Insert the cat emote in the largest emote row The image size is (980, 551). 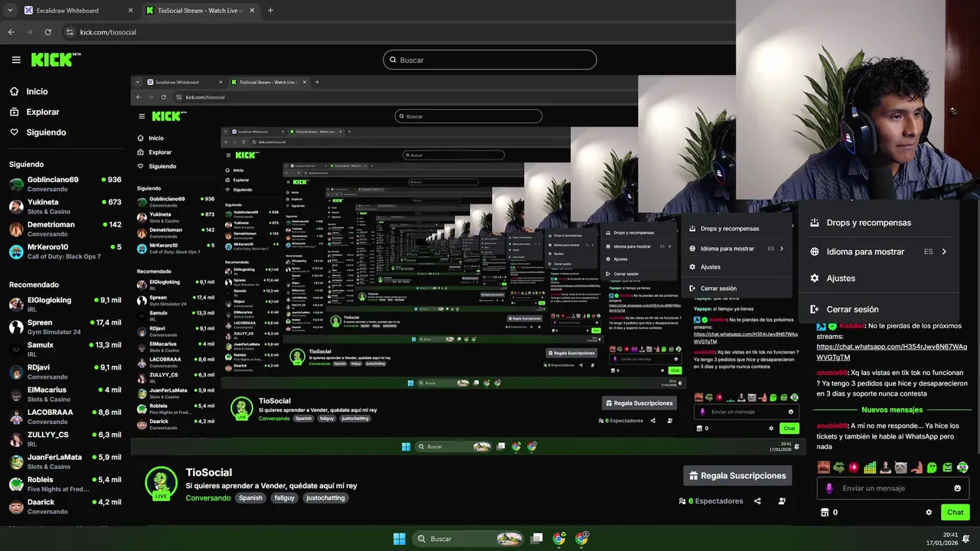point(900,468)
